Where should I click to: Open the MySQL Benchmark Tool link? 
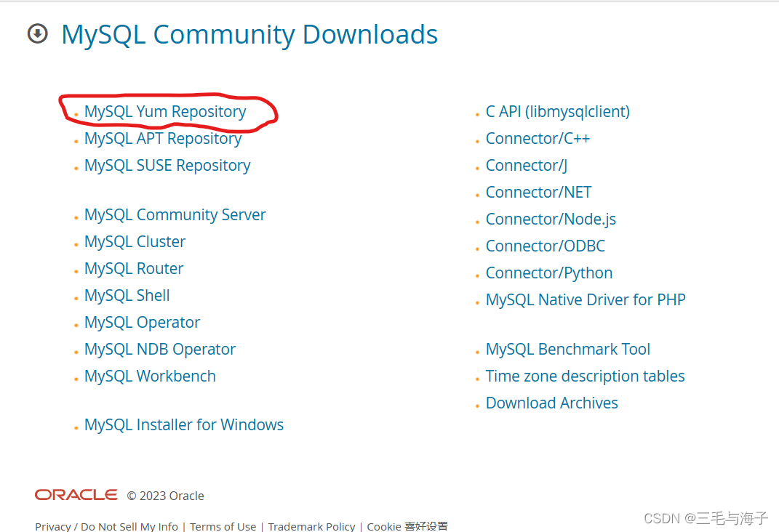[x=568, y=350]
